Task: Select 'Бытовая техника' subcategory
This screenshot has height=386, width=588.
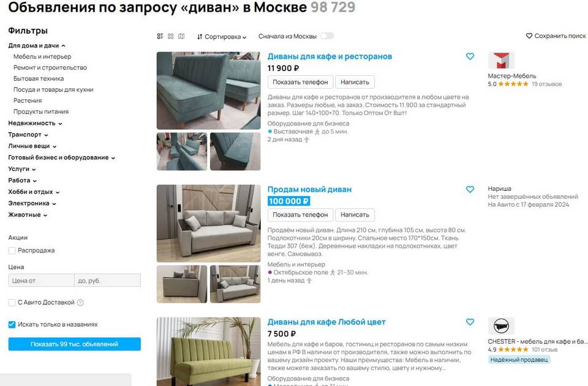Action: (38, 79)
